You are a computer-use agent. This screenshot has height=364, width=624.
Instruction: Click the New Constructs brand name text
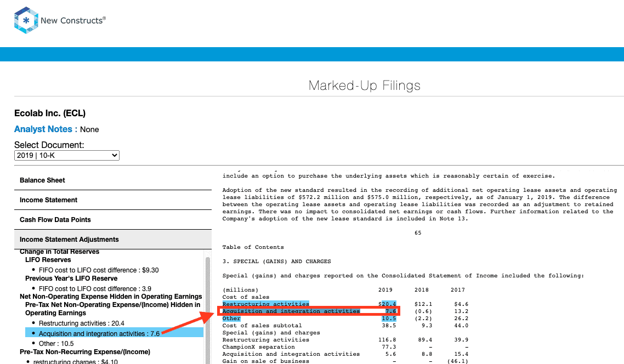click(73, 20)
